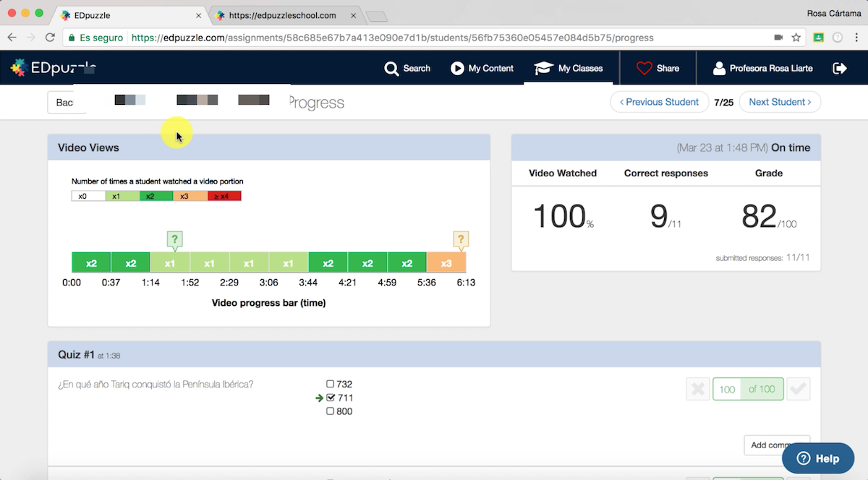Click the heart Share icon

644,69
